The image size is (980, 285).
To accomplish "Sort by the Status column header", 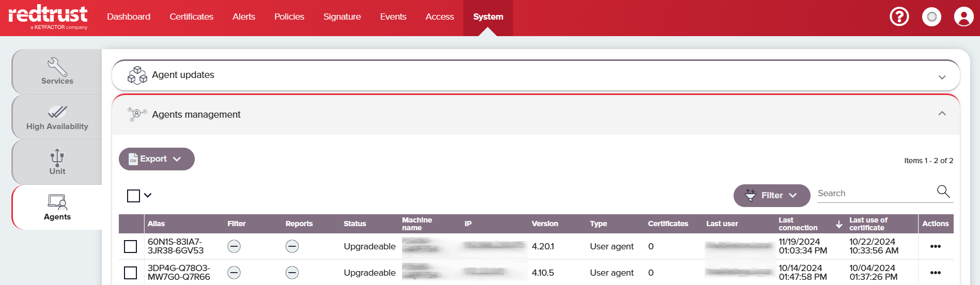I will [x=354, y=224].
